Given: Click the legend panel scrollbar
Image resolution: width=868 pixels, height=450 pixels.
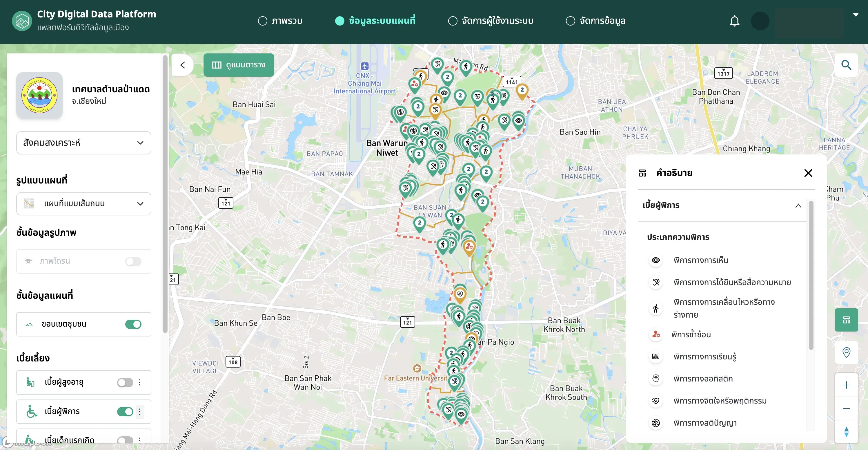Looking at the screenshot, I should point(811,275).
